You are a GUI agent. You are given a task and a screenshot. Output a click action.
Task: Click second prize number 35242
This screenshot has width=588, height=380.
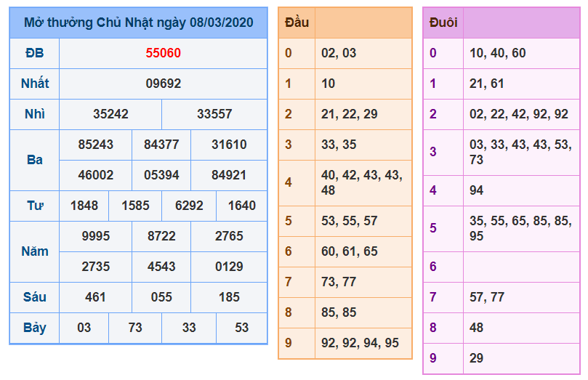coord(110,114)
